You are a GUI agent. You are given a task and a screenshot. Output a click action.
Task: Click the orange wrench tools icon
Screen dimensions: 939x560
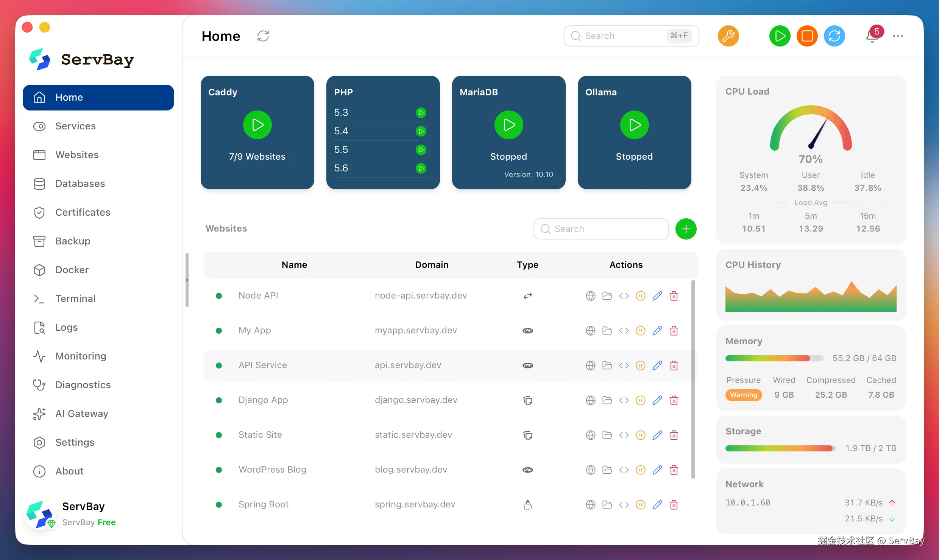click(x=728, y=36)
